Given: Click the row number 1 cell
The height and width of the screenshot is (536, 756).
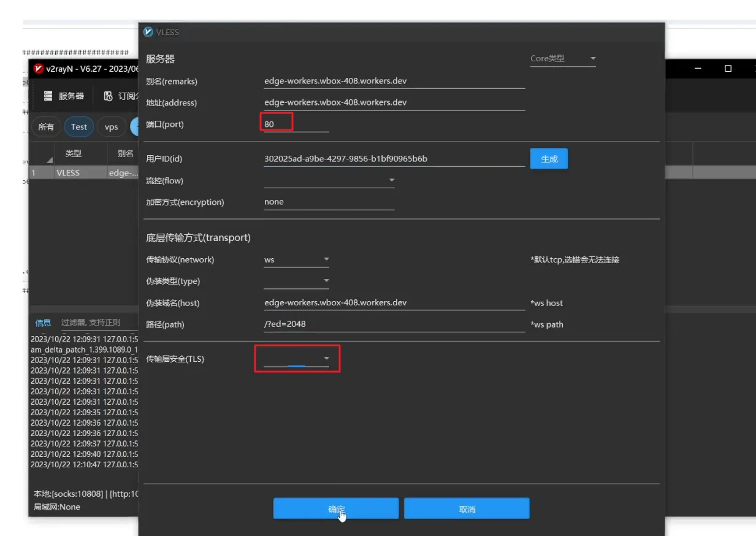Looking at the screenshot, I should pos(41,173).
